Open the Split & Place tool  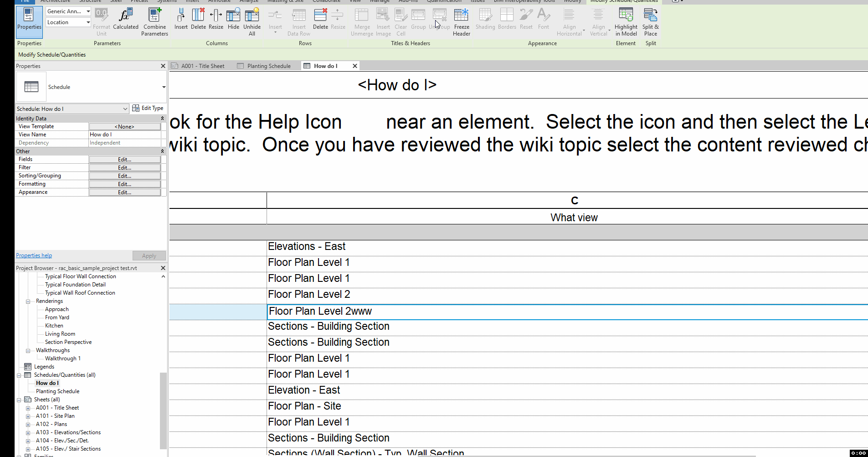click(651, 22)
